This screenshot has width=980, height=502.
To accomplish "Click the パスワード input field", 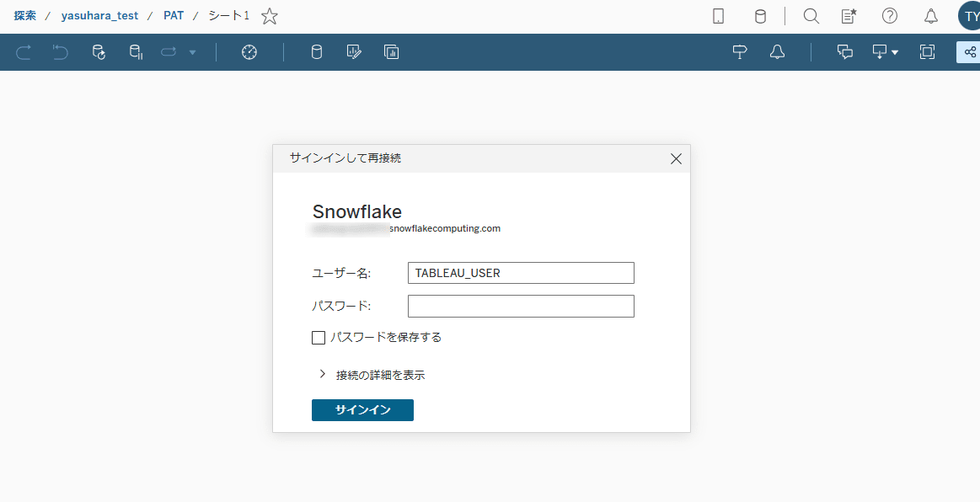I will pyautogui.click(x=521, y=307).
